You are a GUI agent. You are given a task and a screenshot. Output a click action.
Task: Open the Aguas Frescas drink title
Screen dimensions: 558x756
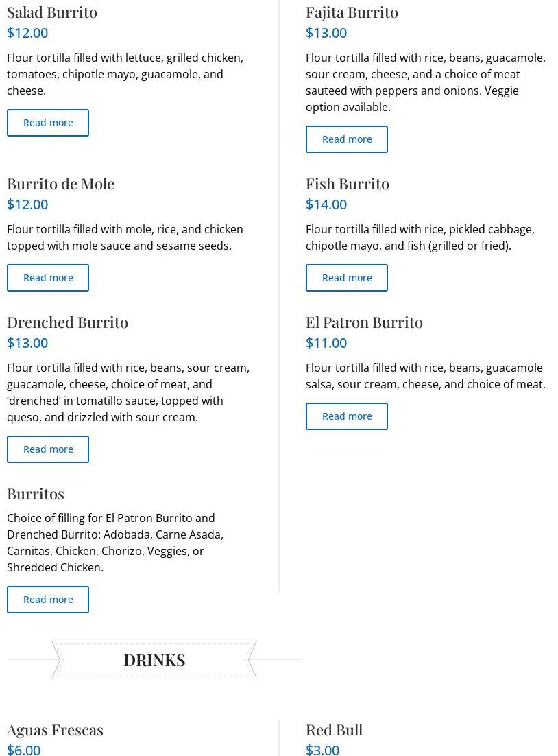(x=55, y=729)
